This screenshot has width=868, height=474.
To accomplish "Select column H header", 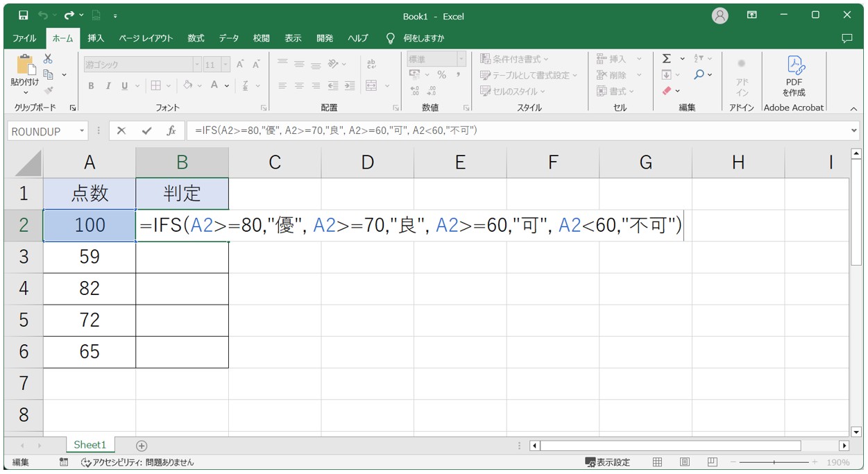I will pyautogui.click(x=738, y=162).
